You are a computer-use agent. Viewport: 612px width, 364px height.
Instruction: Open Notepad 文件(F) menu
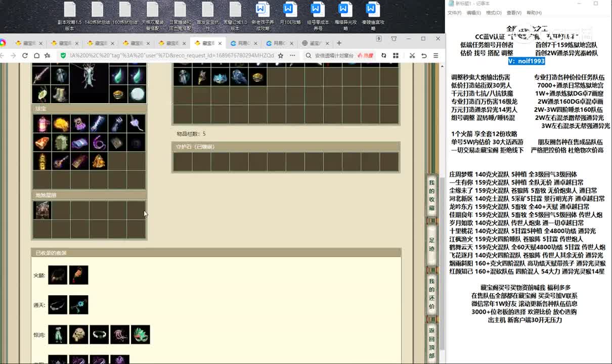(454, 13)
